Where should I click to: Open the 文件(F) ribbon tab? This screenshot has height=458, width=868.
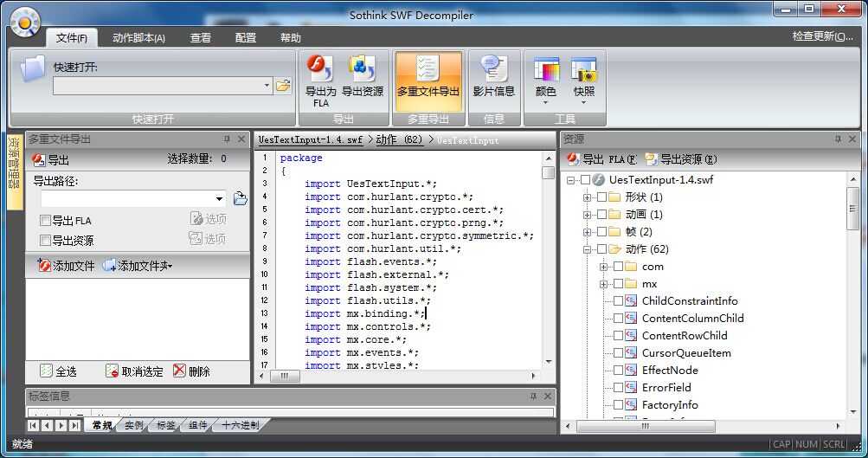[72, 37]
